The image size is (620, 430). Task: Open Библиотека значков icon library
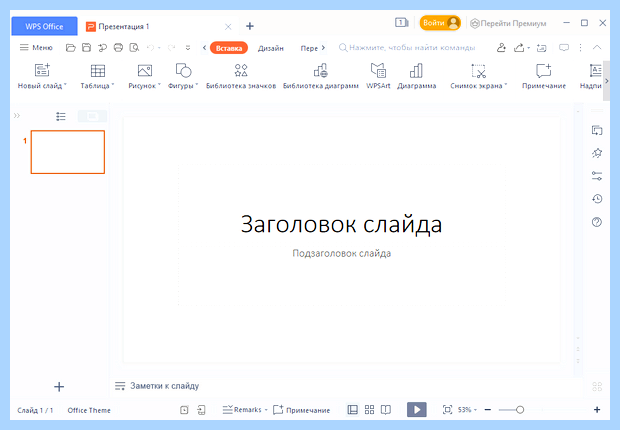click(241, 76)
